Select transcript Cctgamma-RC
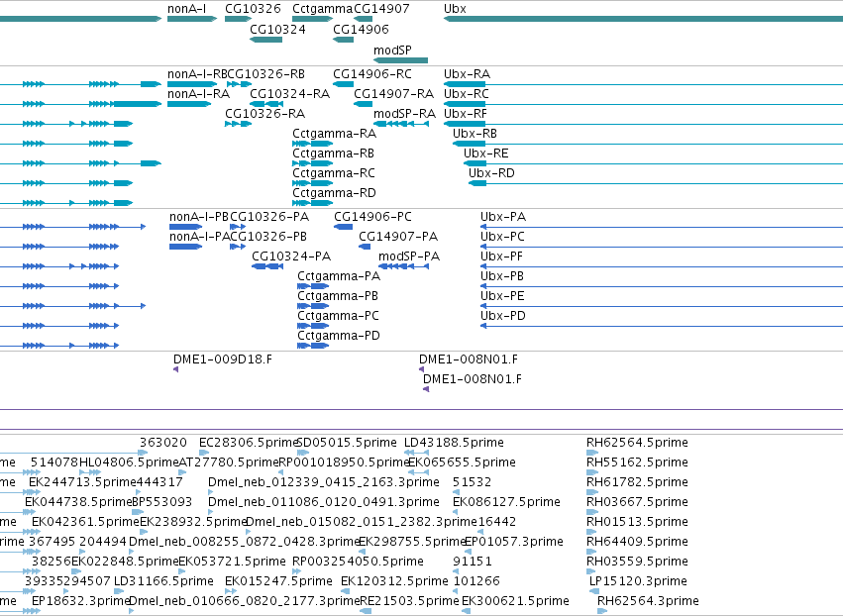 (313, 183)
